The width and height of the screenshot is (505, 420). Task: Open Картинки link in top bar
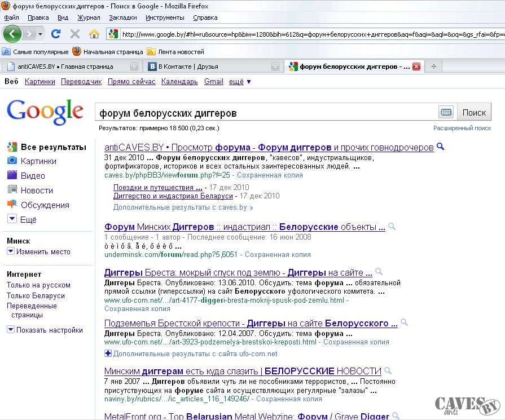click(40, 82)
